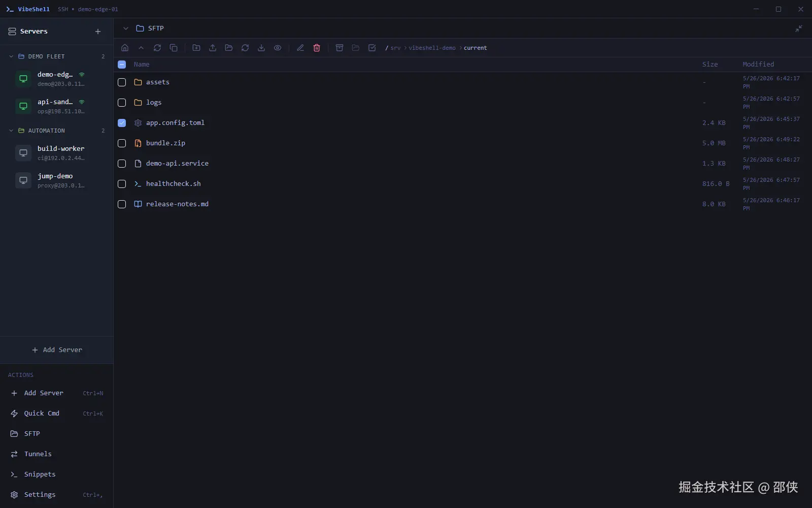Open Settings from the Actions list

pyautogui.click(x=56, y=495)
